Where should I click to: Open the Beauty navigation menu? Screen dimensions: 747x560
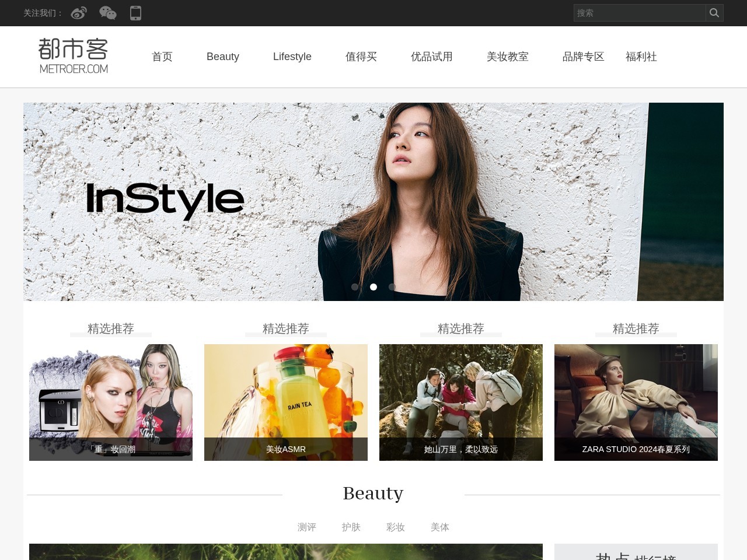coord(223,57)
